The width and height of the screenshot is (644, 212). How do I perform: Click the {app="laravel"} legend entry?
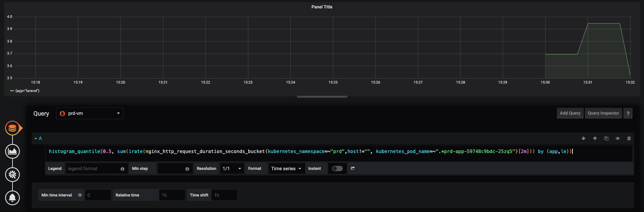[x=27, y=91]
